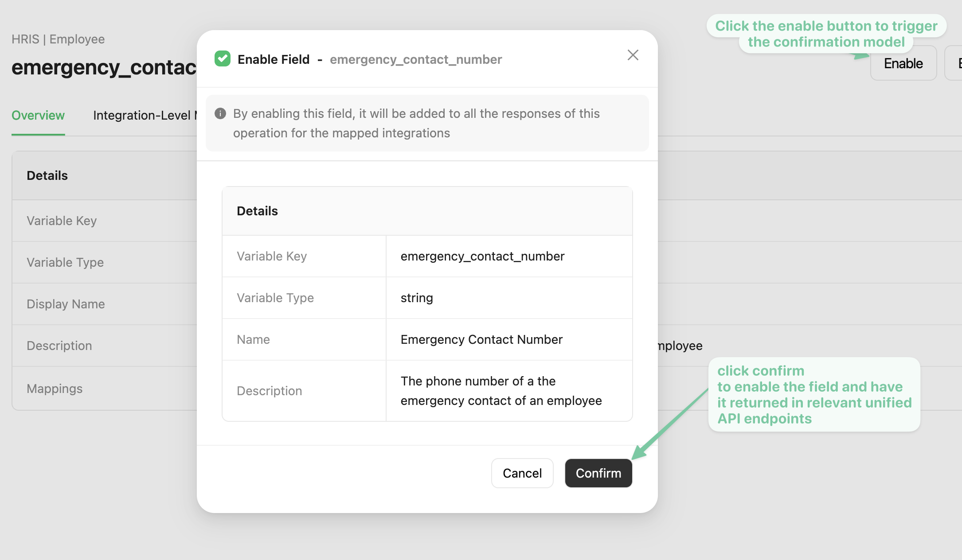Close the Enable Field dialog
Screen dimensions: 962x560
633,55
